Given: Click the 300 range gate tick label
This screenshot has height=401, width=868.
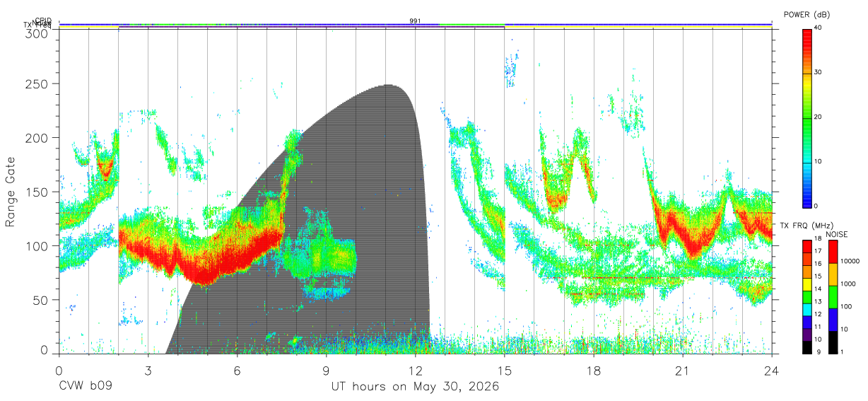Looking at the screenshot, I should pyautogui.click(x=37, y=33).
